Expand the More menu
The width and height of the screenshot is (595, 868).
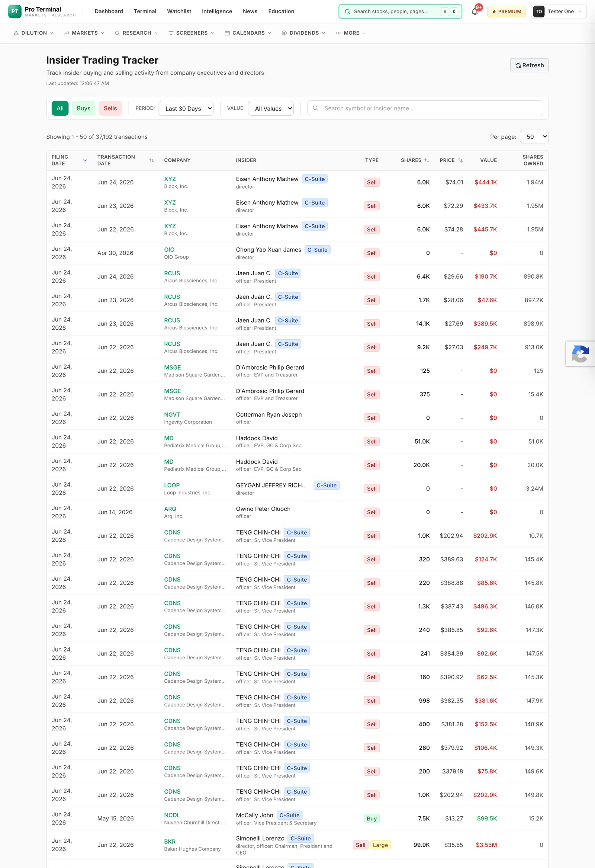(351, 33)
